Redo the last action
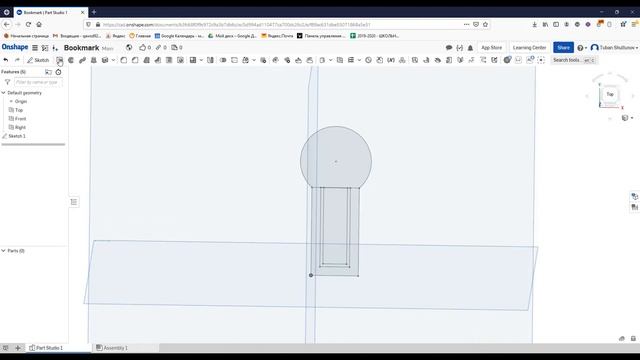 (x=17, y=60)
